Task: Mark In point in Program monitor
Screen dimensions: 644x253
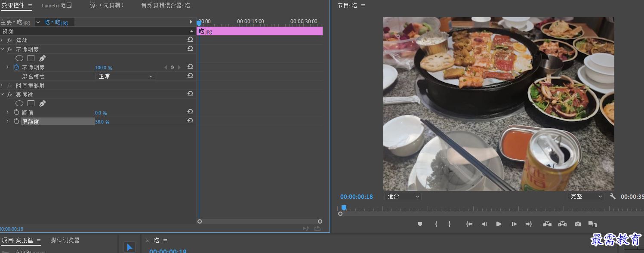Action: pos(436,224)
